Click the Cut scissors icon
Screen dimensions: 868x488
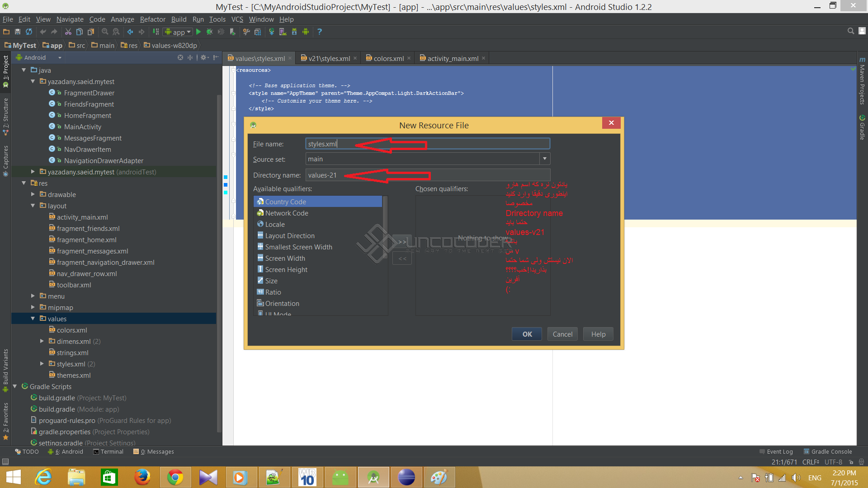coord(68,32)
